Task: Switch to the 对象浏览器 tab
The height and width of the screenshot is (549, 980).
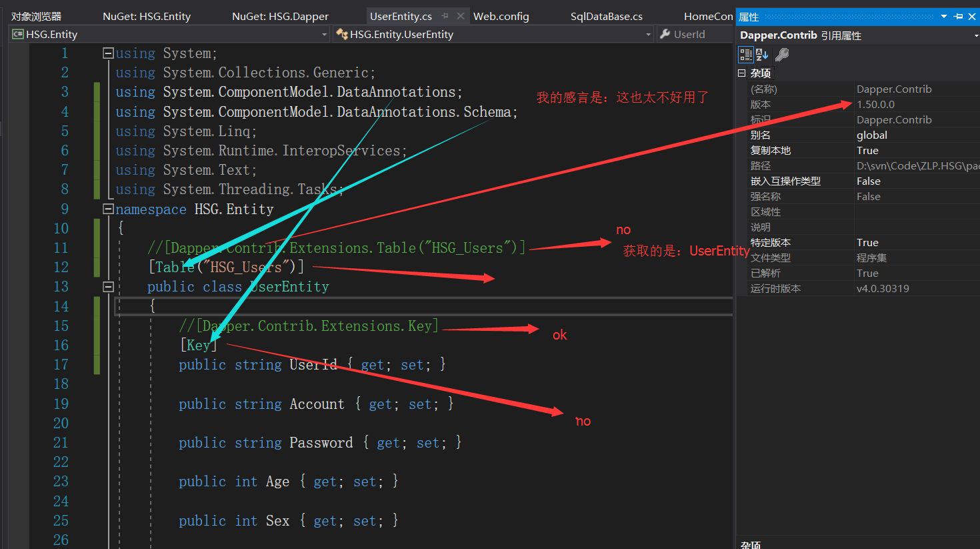Action: click(x=36, y=16)
